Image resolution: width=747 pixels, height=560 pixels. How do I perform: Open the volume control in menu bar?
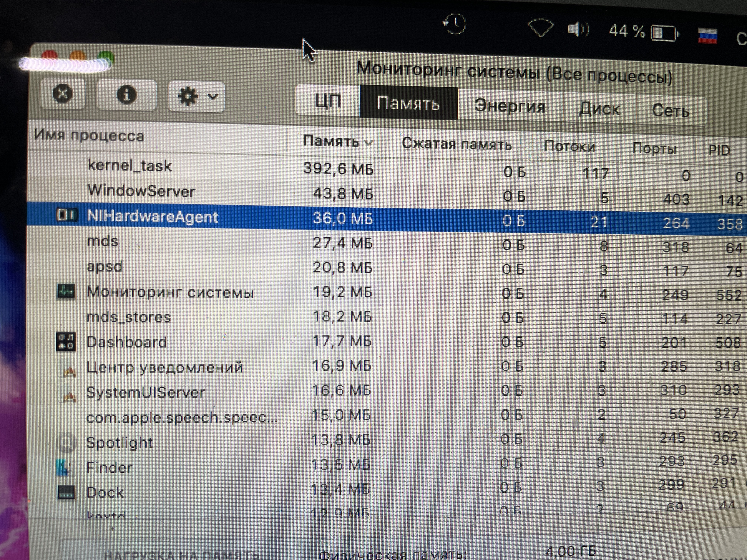pos(578,30)
